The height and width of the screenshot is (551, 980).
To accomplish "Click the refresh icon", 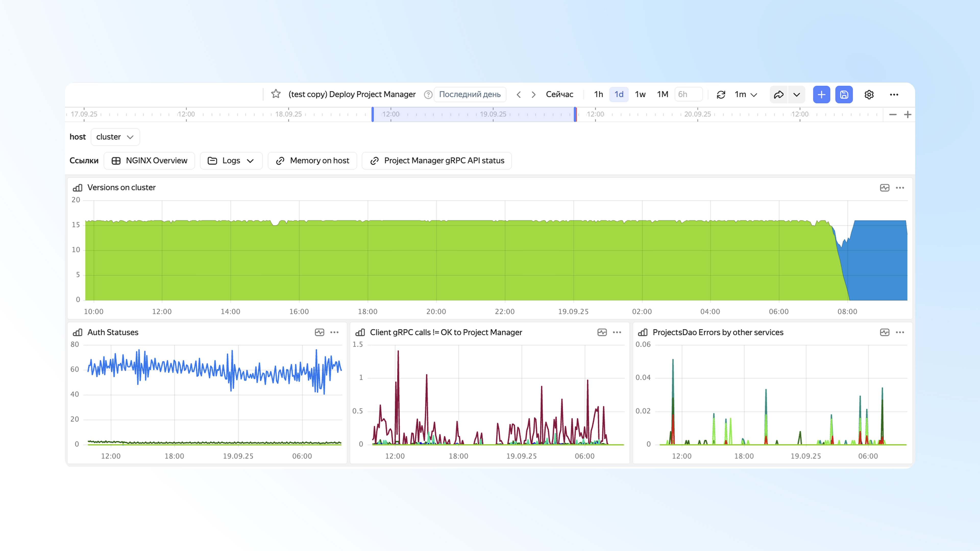I will 721,95.
